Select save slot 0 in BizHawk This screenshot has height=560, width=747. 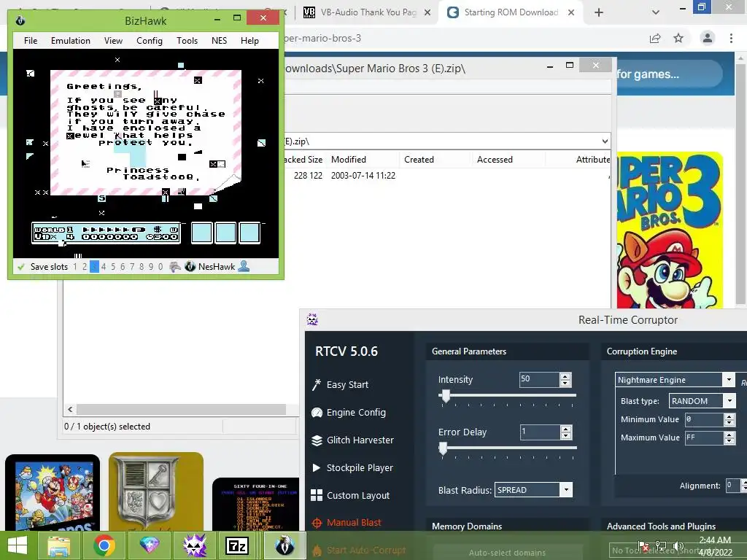[160, 267]
